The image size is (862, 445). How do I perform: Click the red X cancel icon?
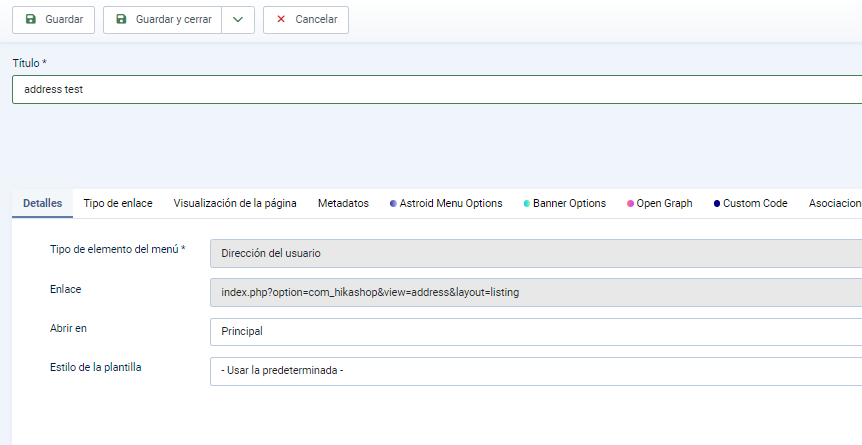pyautogui.click(x=281, y=20)
